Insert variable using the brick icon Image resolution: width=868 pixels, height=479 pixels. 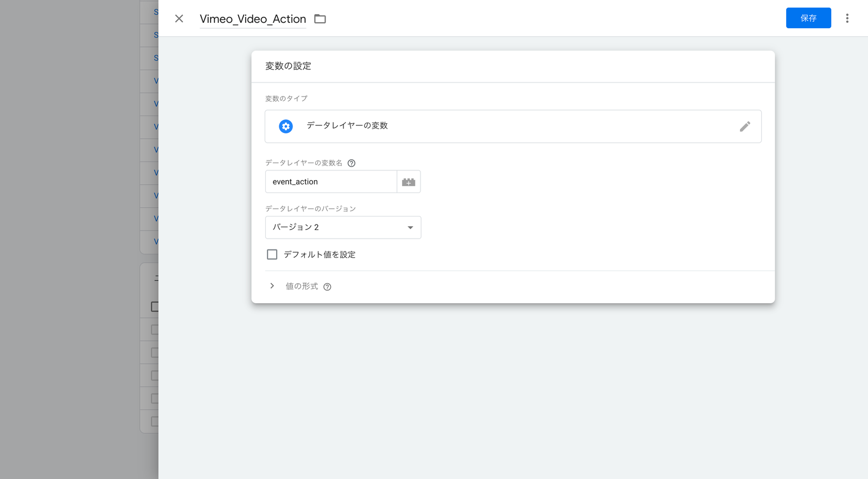(409, 182)
